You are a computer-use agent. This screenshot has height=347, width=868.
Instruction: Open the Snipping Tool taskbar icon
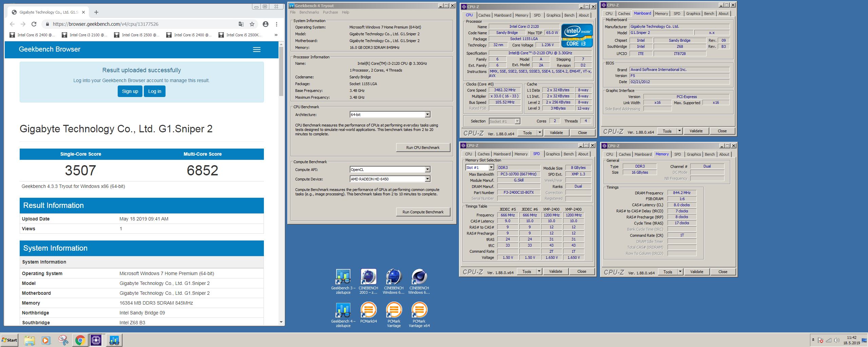63,340
